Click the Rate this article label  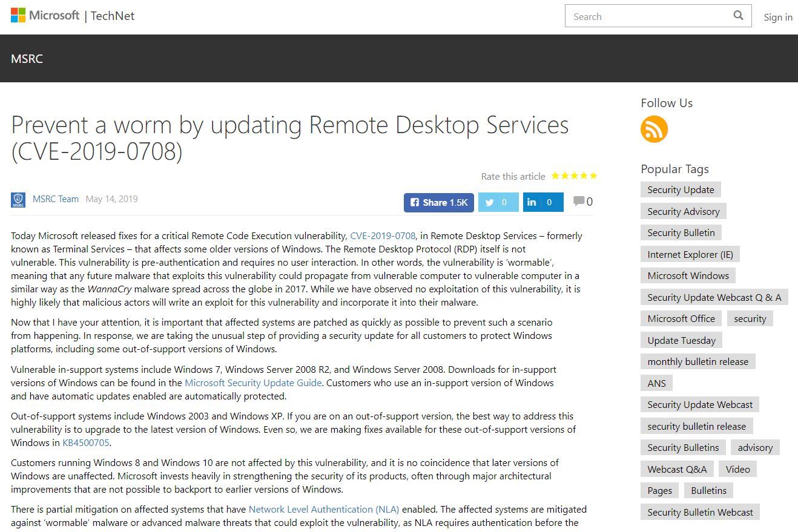tap(513, 176)
